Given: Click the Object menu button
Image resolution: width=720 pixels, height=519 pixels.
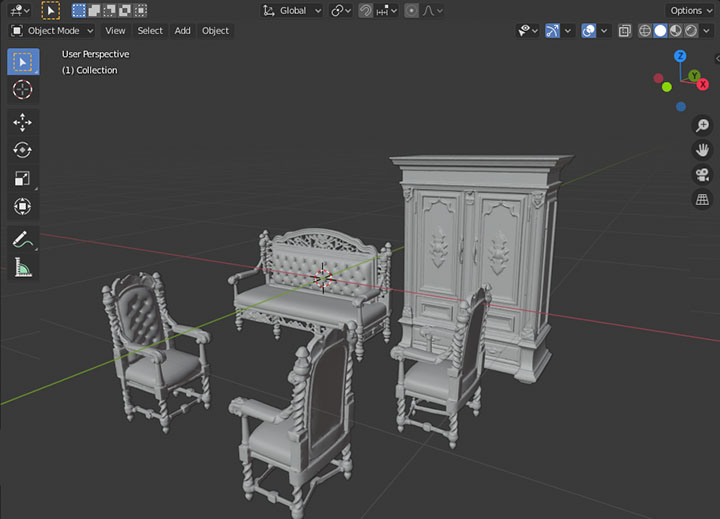Looking at the screenshot, I should pyautogui.click(x=215, y=31).
